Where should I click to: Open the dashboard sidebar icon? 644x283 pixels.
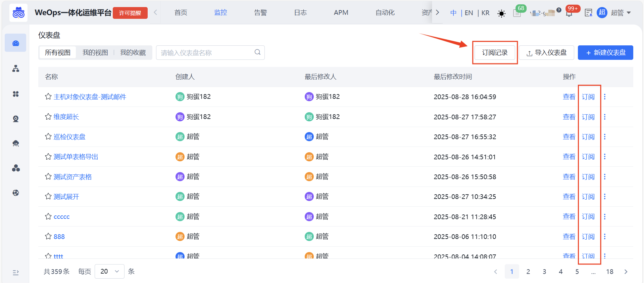pos(16,43)
